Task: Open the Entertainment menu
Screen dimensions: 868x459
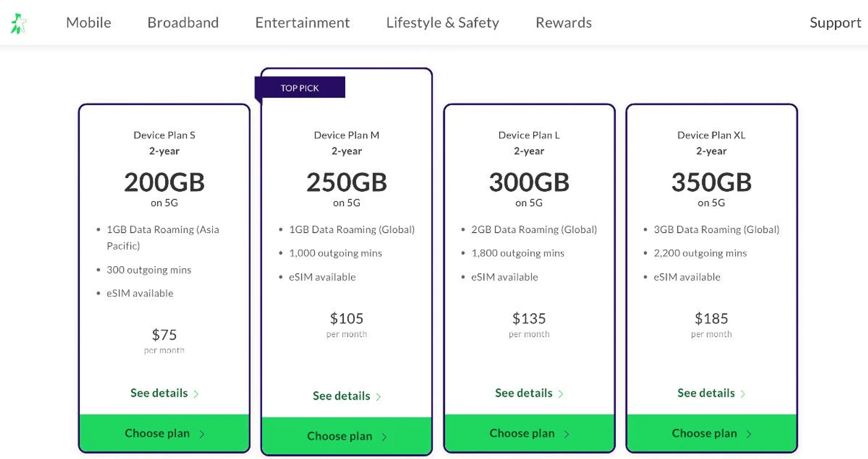Action: [302, 23]
